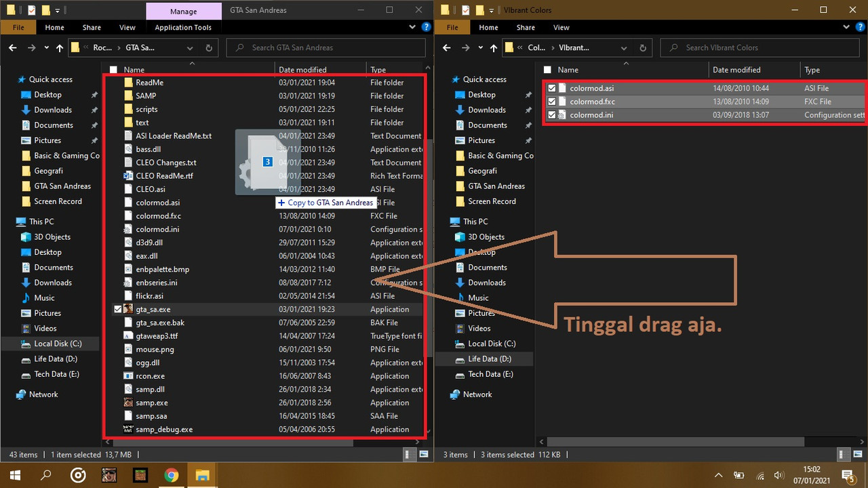The image size is (868, 488).
Task: Switch to Home tab in GTA San Andreas window
Action: 54,28
